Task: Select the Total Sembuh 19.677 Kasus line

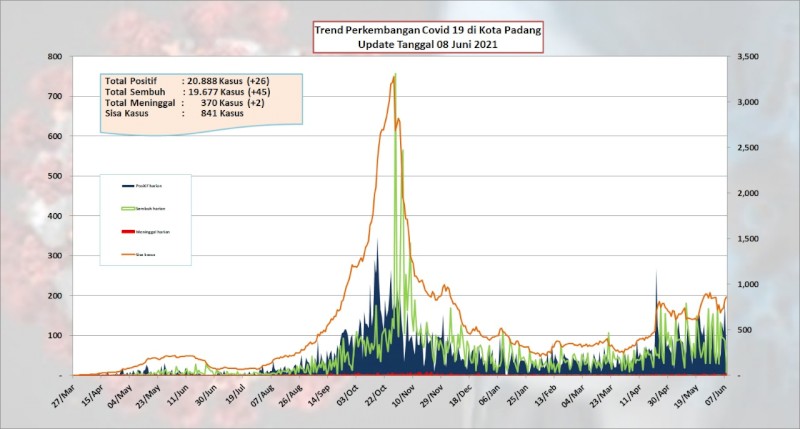Action: click(x=187, y=92)
